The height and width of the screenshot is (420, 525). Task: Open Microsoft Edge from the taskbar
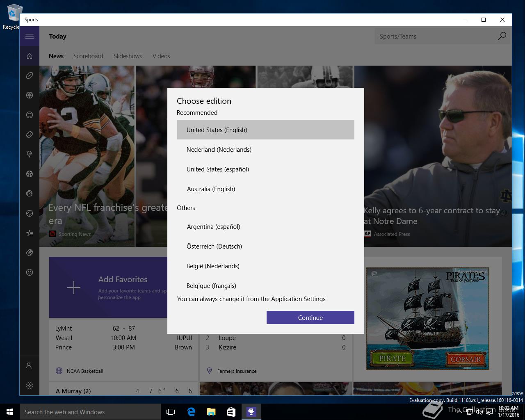coord(191,412)
